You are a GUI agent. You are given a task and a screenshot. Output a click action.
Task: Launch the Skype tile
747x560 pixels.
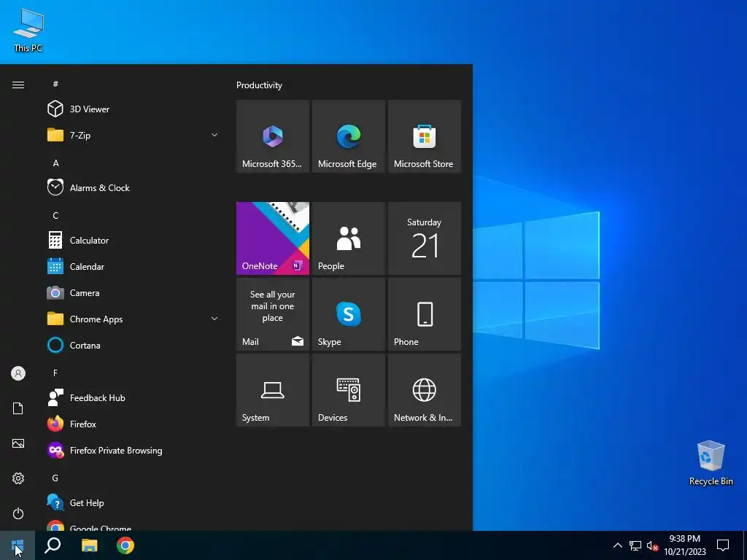tap(348, 314)
